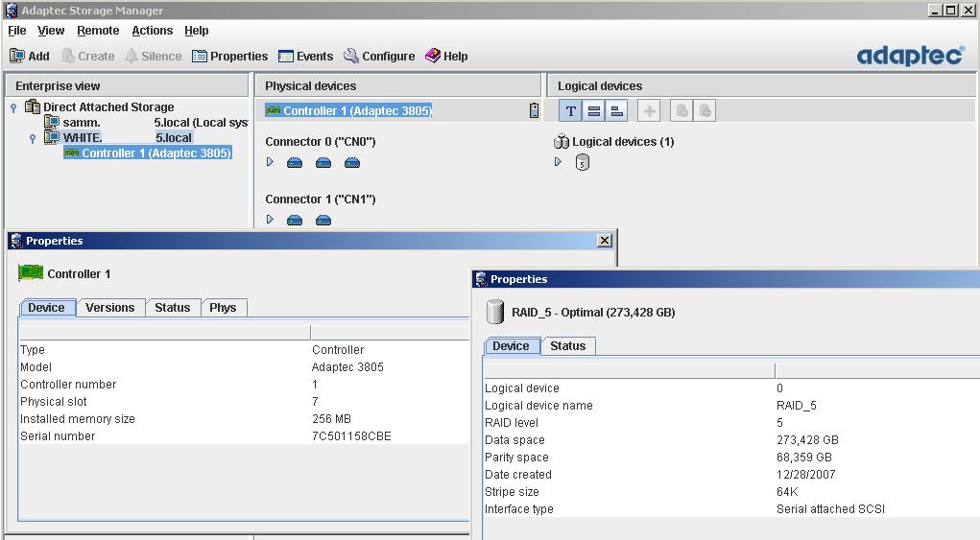Click the Logical devices (1) group icon
The height and width of the screenshot is (540, 980).
[x=562, y=142]
